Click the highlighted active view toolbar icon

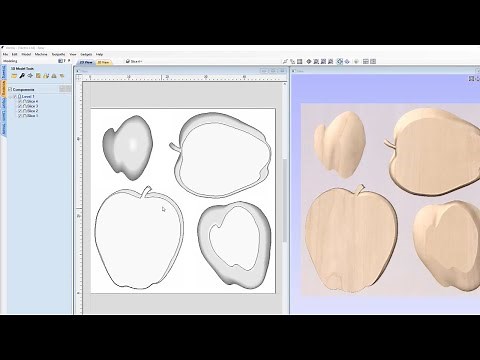coord(340,61)
